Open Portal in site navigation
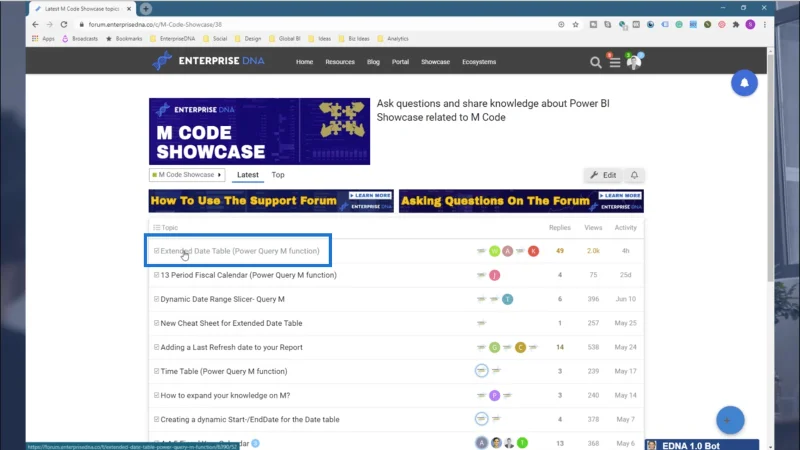800x450 pixels. point(400,62)
